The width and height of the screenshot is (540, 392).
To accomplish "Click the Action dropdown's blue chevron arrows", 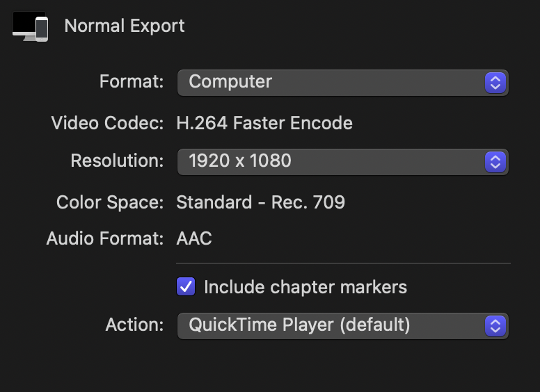I will coord(495,325).
